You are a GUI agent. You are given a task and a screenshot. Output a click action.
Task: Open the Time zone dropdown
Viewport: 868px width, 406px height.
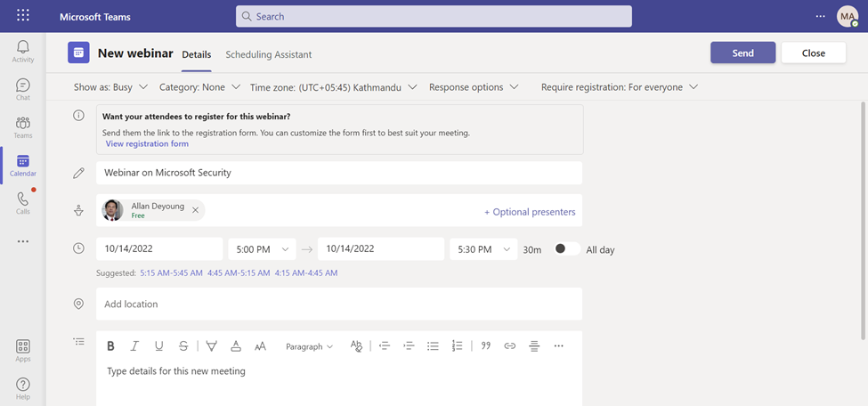click(333, 87)
